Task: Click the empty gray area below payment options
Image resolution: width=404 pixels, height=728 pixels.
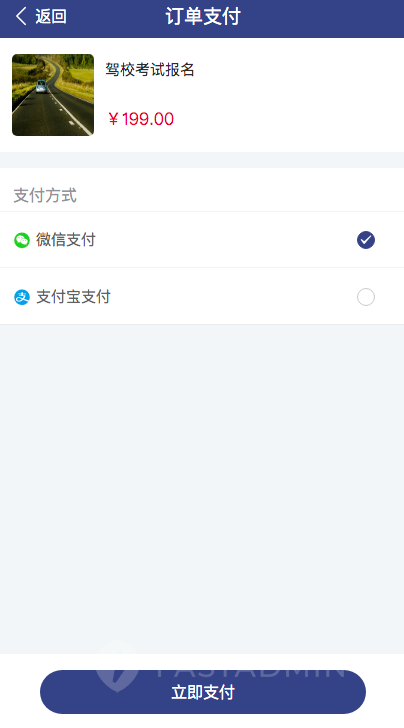Action: point(202,489)
